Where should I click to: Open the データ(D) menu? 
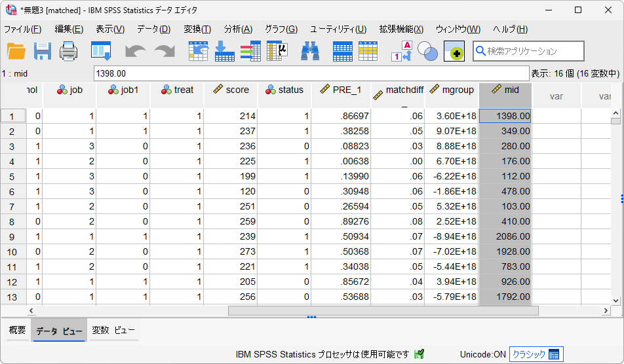(x=153, y=29)
